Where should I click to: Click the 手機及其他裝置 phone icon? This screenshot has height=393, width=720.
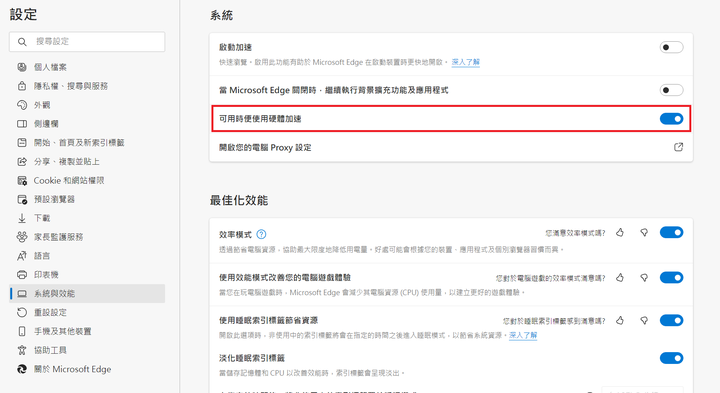point(22,331)
